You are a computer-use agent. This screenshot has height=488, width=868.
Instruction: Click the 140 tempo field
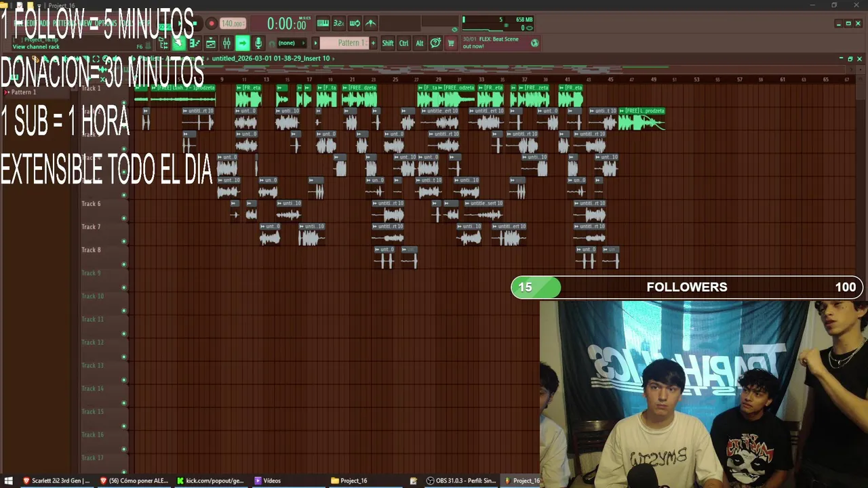pyautogui.click(x=233, y=23)
